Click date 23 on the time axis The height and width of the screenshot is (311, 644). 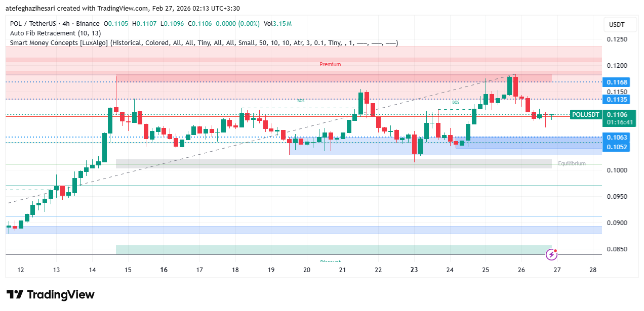(x=414, y=270)
